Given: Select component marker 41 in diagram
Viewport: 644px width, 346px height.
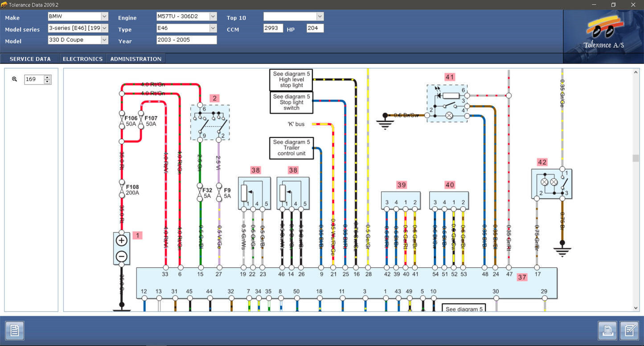Looking at the screenshot, I should click(450, 77).
